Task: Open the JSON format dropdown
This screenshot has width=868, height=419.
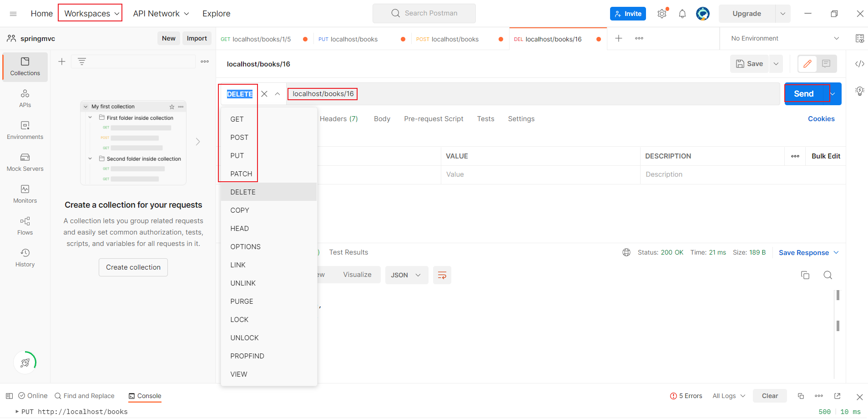Action: tap(407, 275)
